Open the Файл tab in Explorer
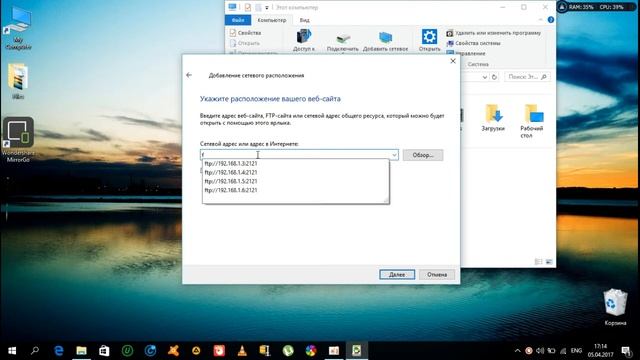Viewport: 640px width, 360px height. 238,20
